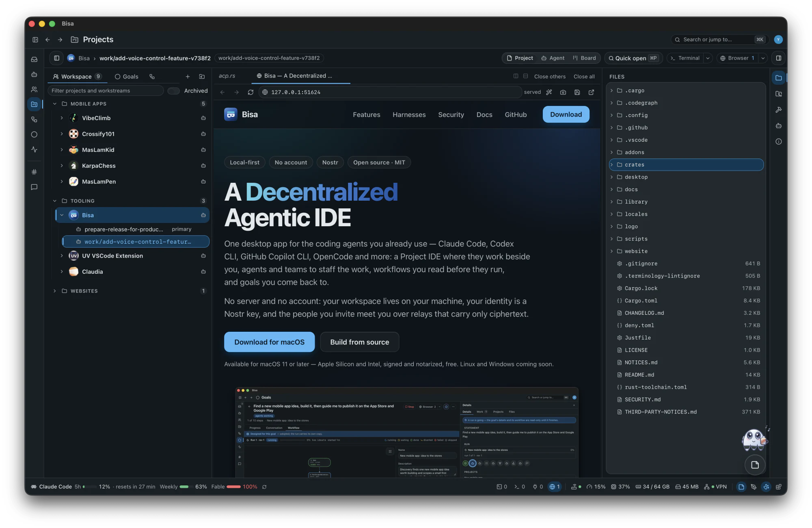Click the Filter projects and workstreams field
This screenshot has height=528, width=812.
106,91
